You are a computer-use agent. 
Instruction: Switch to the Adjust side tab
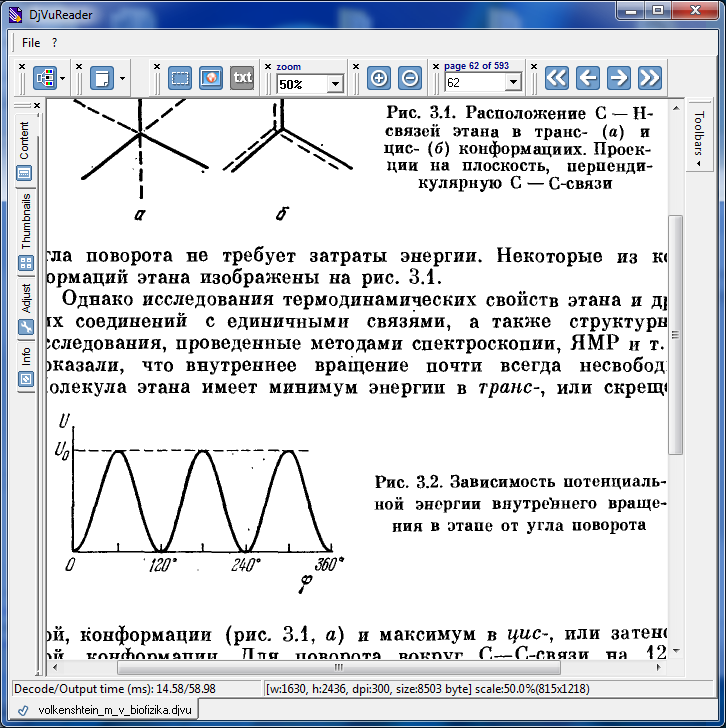(26, 309)
